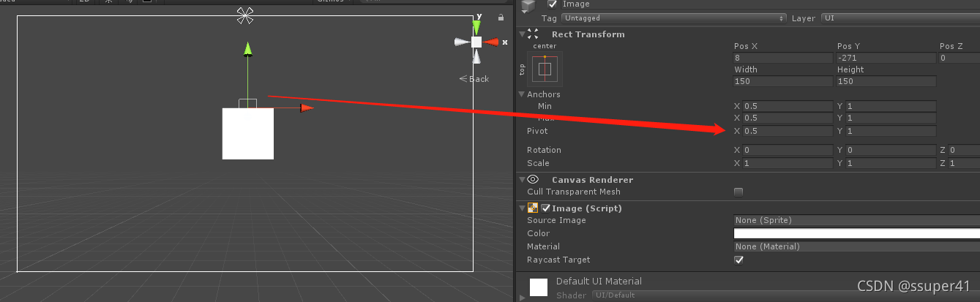The height and width of the screenshot is (302, 980).
Task: Toggle the Image GameObject active checkbox
Action: (553, 4)
